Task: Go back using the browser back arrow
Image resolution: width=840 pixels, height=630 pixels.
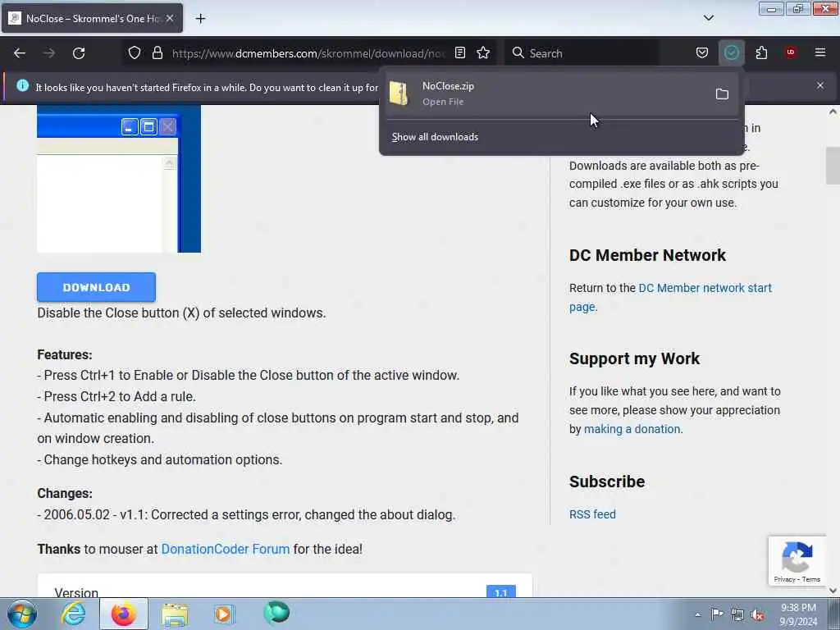Action: 20,53
